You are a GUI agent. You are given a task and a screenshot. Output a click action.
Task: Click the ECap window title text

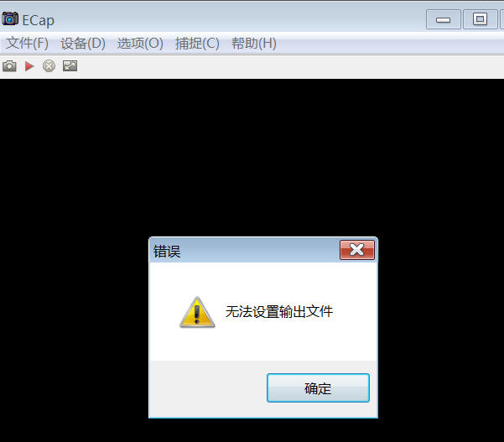tap(39, 21)
